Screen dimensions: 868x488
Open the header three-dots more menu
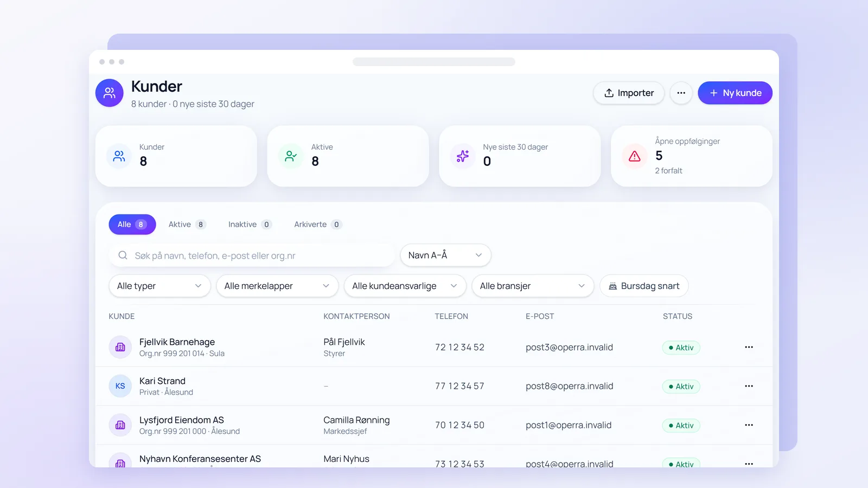pos(681,93)
